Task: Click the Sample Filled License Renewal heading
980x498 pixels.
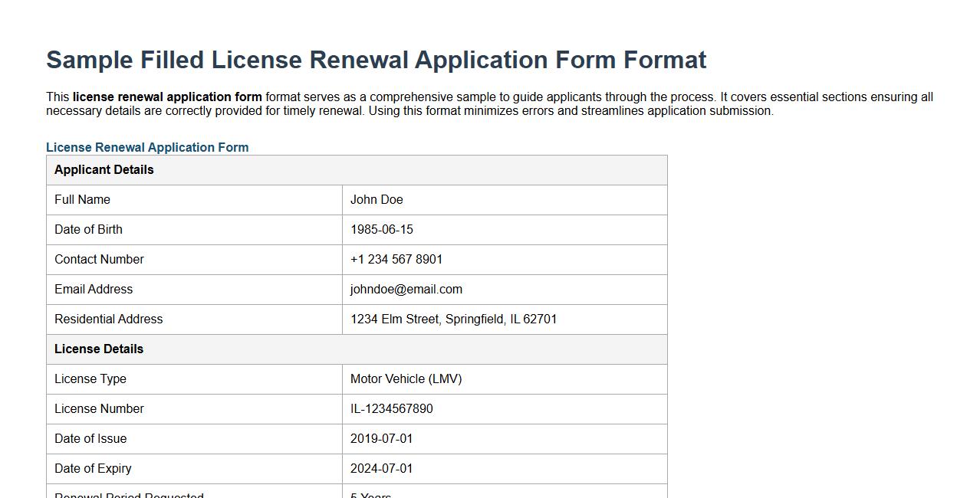Action: 376,59
